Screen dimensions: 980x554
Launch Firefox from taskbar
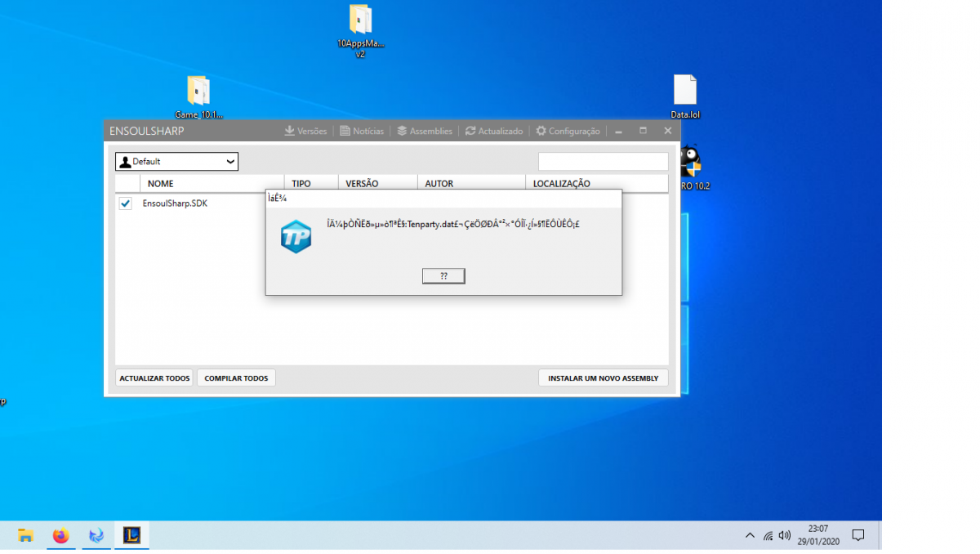pos(61,536)
